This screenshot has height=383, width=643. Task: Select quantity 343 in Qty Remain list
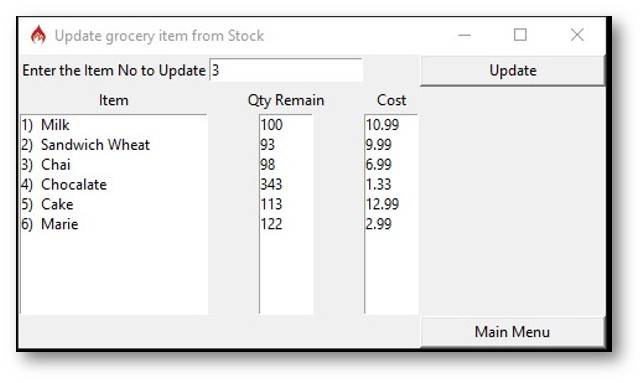coord(286,185)
